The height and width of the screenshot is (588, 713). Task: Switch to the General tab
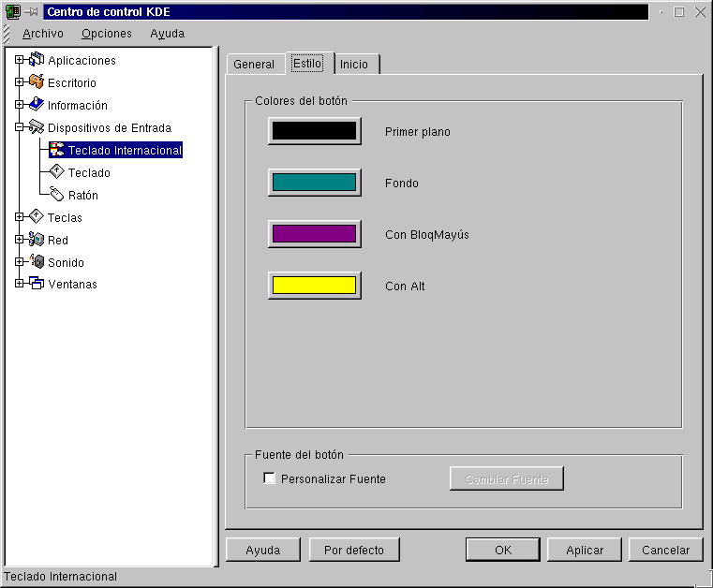point(254,65)
